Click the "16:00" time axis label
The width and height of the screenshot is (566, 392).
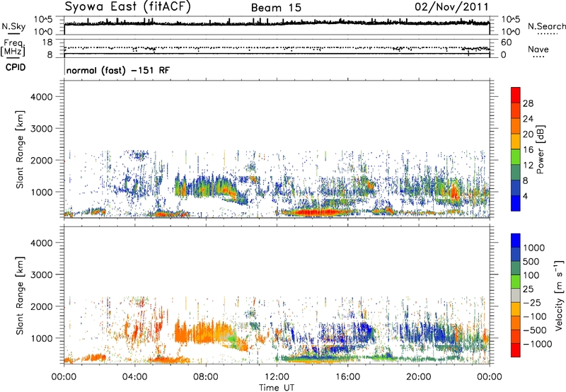(x=347, y=377)
